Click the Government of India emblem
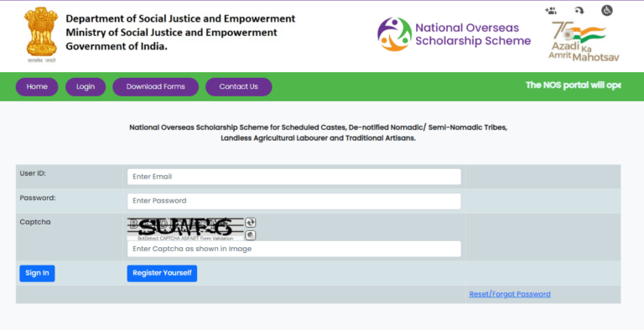Screen dimensions: 644x330 [41, 35]
